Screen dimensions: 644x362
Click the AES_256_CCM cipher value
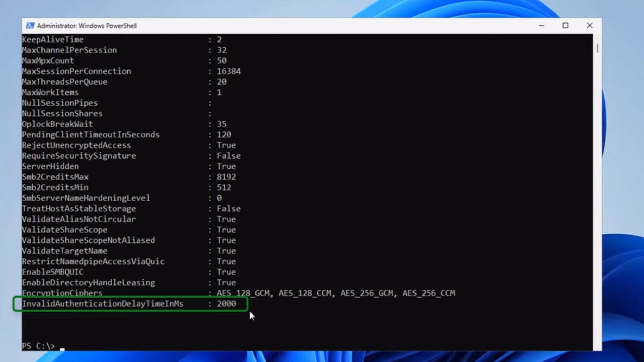pyautogui.click(x=429, y=293)
